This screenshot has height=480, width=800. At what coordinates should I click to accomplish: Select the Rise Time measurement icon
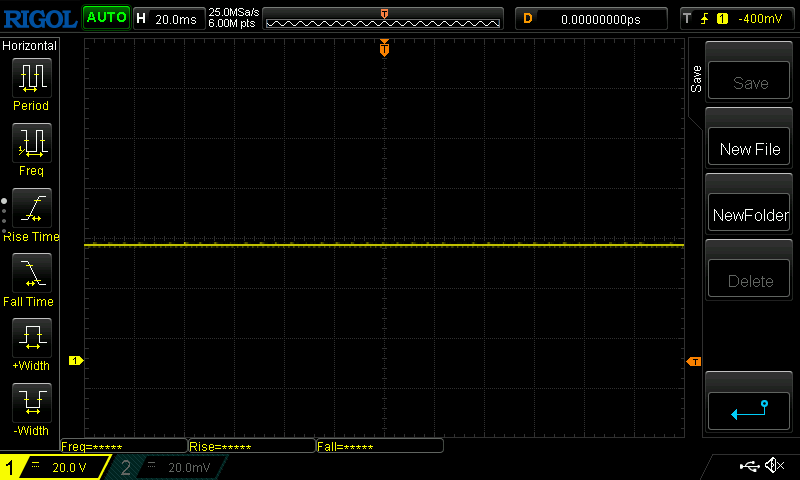[x=32, y=208]
